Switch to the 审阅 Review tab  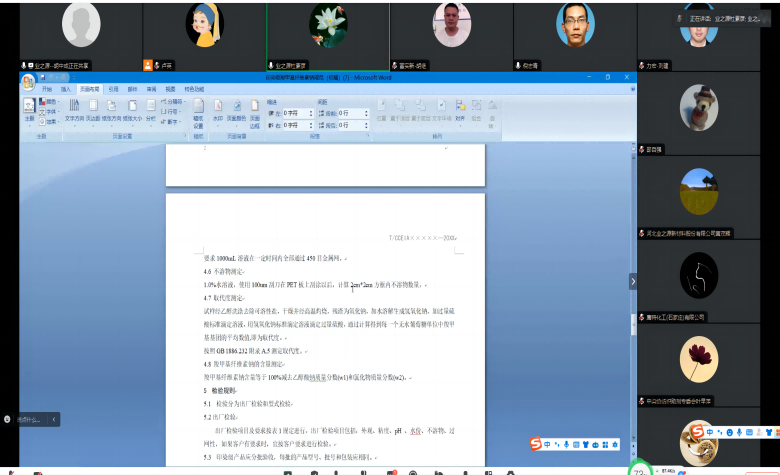(x=151, y=89)
